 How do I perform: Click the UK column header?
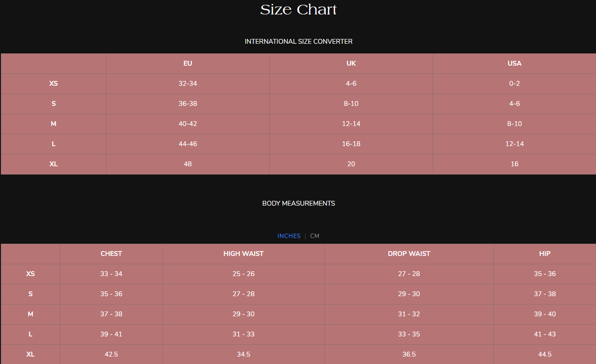[351, 63]
